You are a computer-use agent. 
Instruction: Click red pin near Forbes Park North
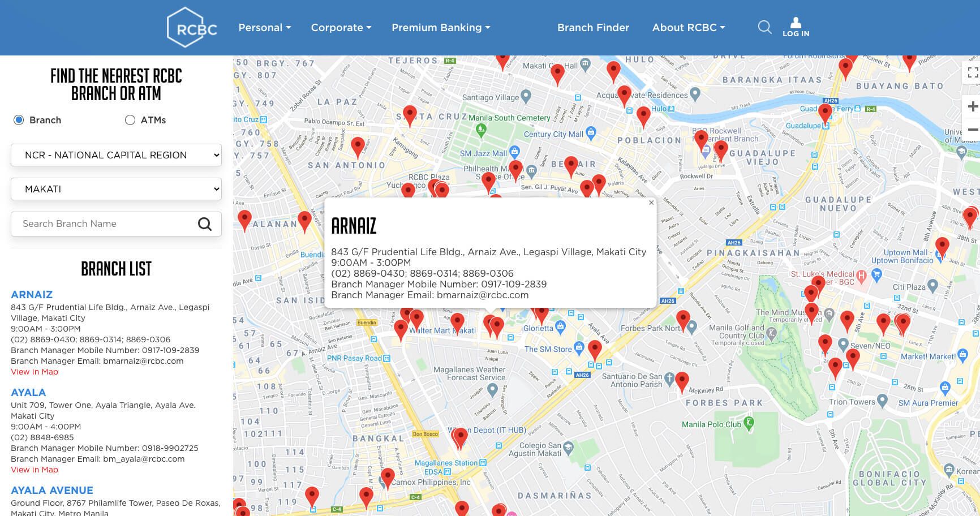click(684, 320)
